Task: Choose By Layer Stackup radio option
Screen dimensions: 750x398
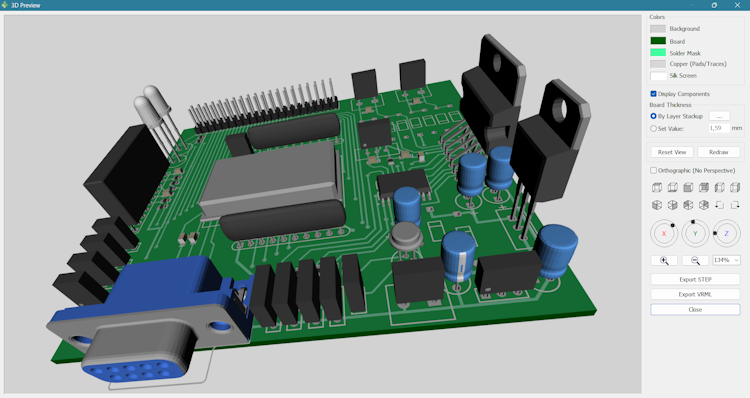Action: [x=653, y=116]
